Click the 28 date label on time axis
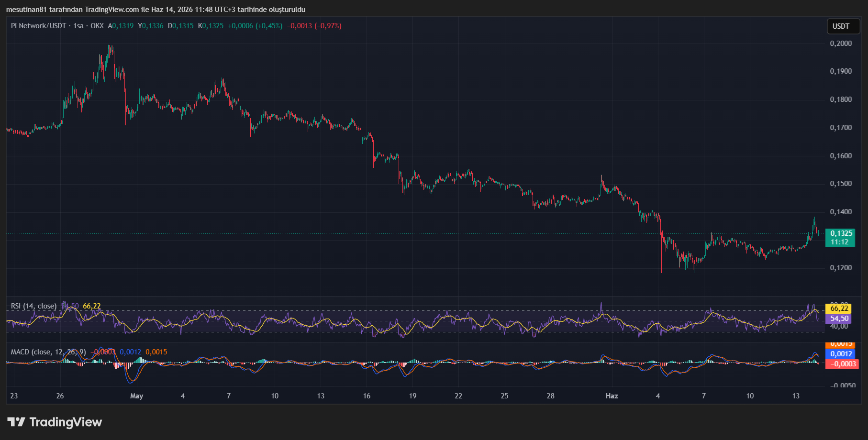868x440 pixels. [x=550, y=396]
